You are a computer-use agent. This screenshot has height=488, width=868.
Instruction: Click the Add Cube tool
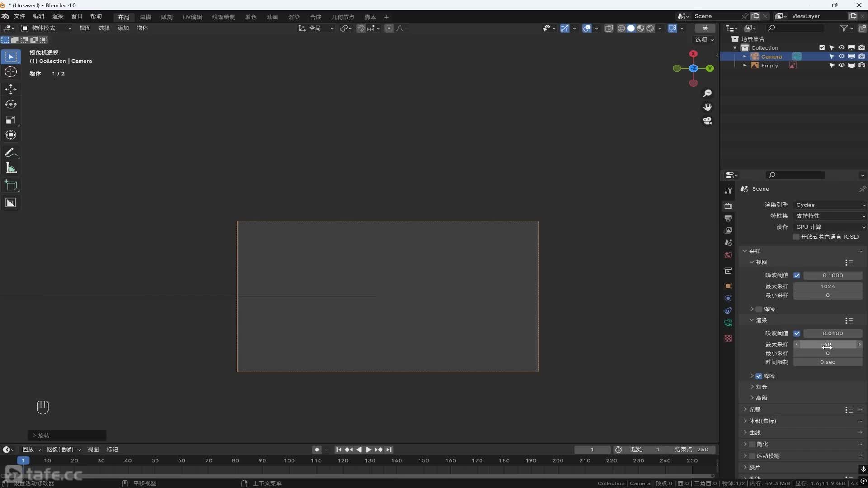pos(11,185)
